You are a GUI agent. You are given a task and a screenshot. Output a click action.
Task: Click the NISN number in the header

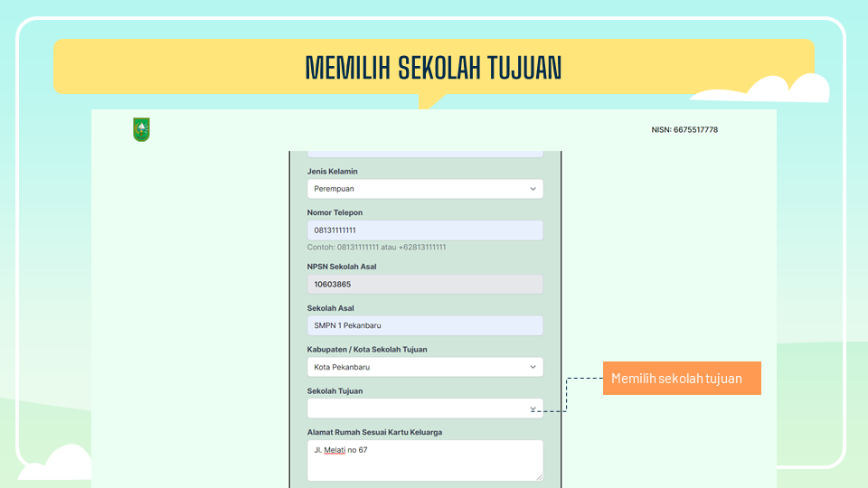pos(684,130)
